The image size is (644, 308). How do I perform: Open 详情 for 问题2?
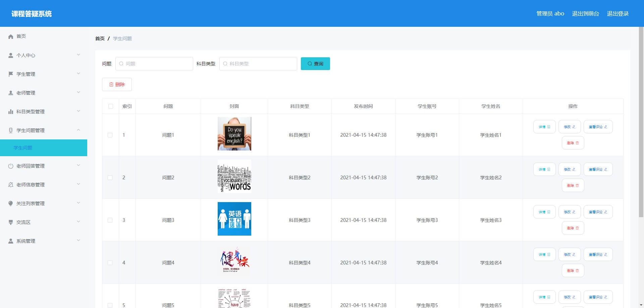[x=544, y=169]
